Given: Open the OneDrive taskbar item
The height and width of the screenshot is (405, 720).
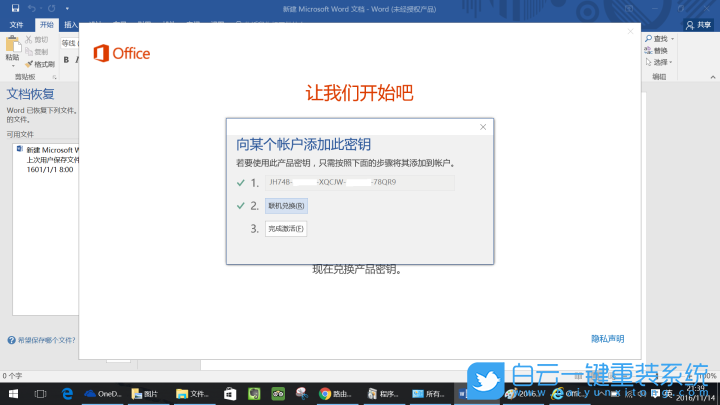Looking at the screenshot, I should coord(103,394).
